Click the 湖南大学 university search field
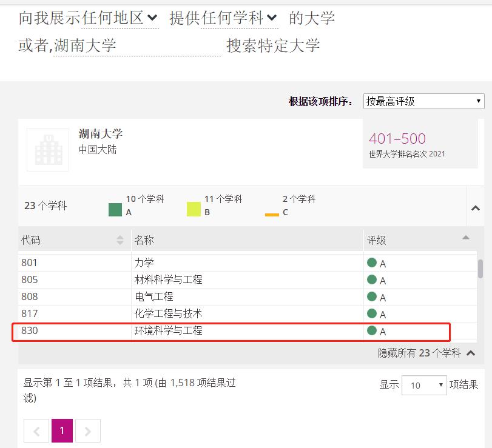The height and width of the screenshot is (448, 492). pyautogui.click(x=137, y=46)
